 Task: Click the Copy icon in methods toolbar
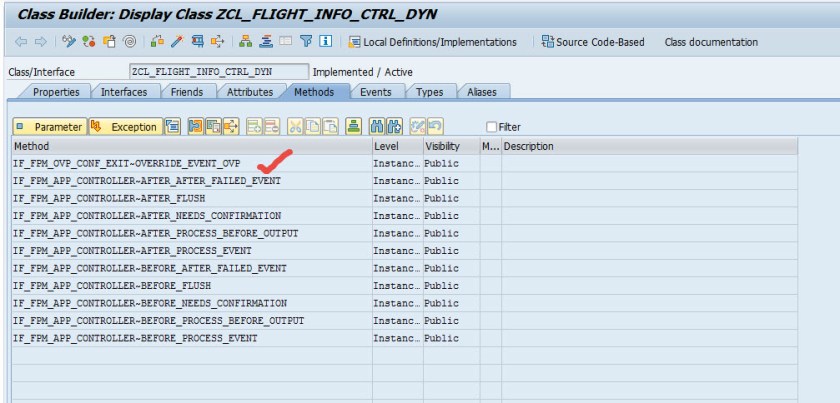[x=313, y=127]
